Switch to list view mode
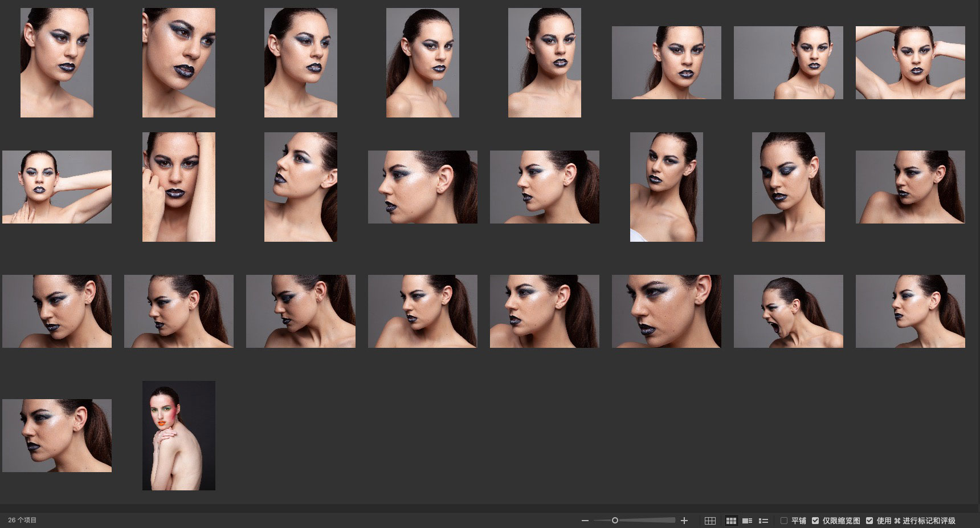 coord(763,521)
